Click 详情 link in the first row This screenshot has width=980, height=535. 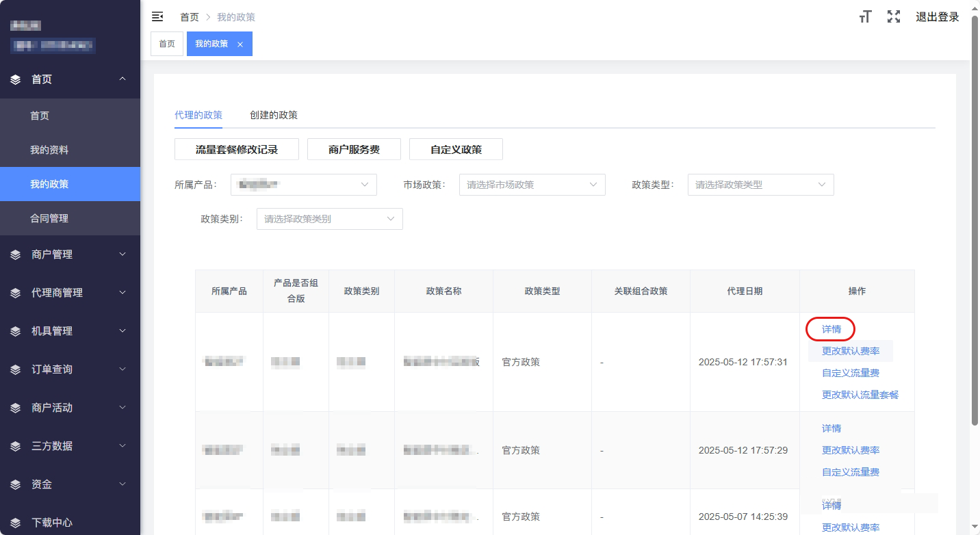tap(831, 329)
